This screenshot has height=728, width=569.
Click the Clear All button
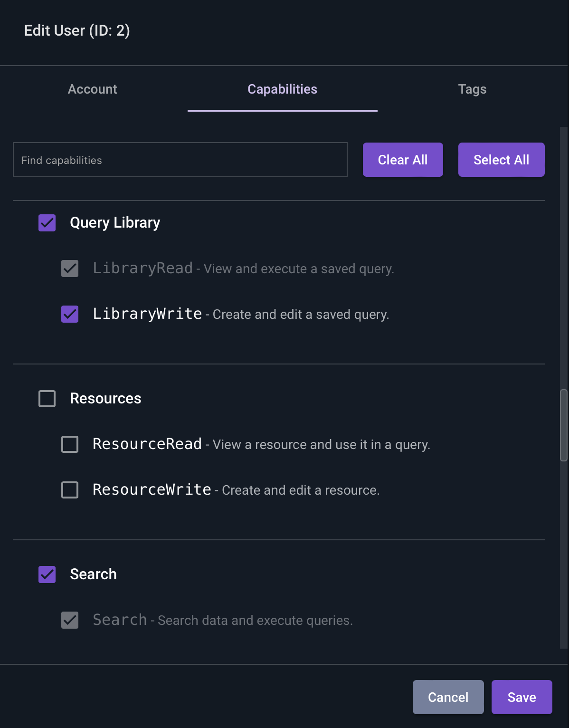pyautogui.click(x=403, y=160)
